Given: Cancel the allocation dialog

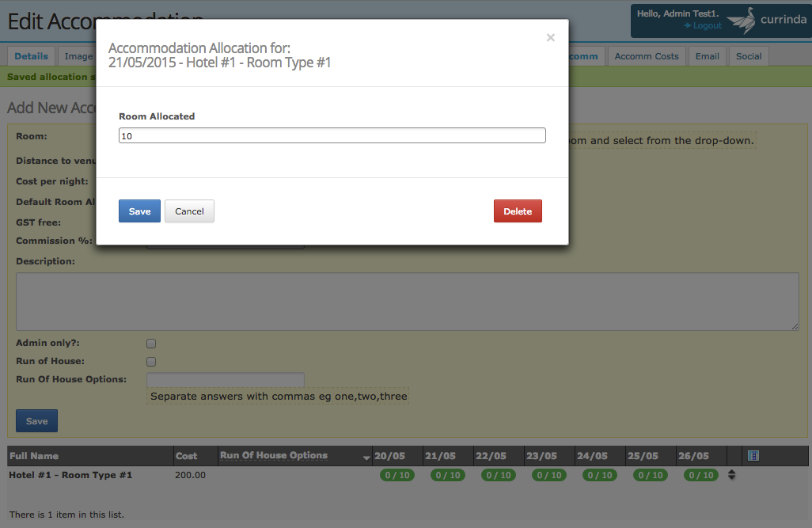Looking at the screenshot, I should [189, 211].
